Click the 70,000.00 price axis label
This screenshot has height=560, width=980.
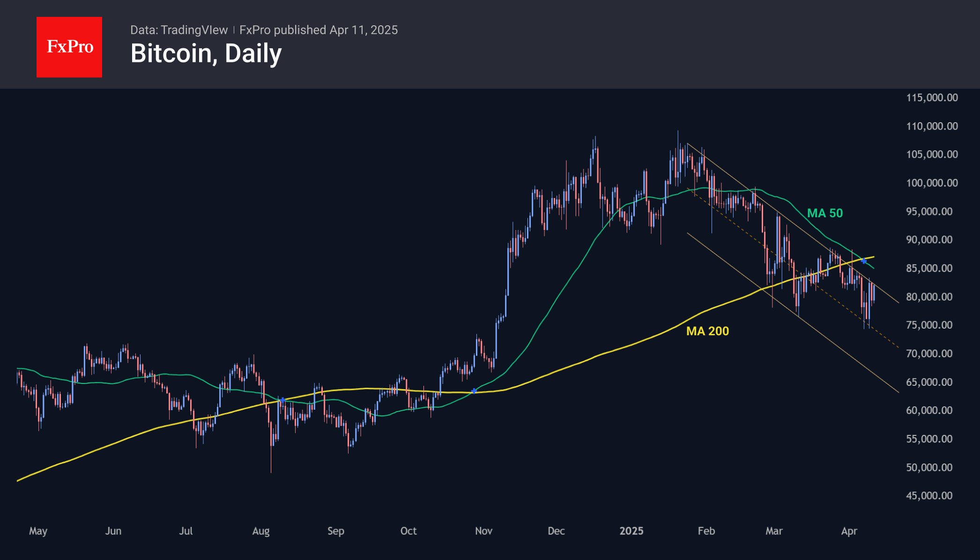[929, 354]
